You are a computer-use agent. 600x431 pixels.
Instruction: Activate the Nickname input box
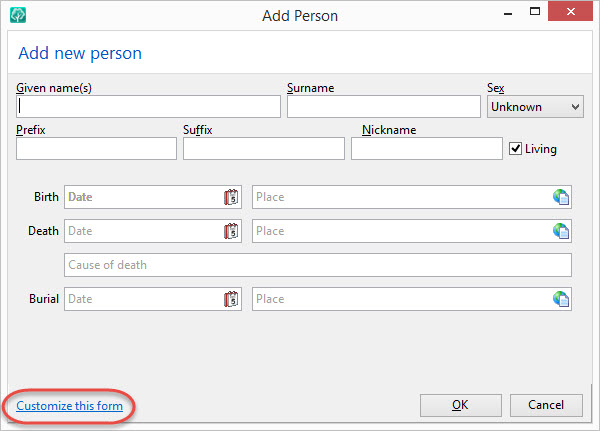427,149
